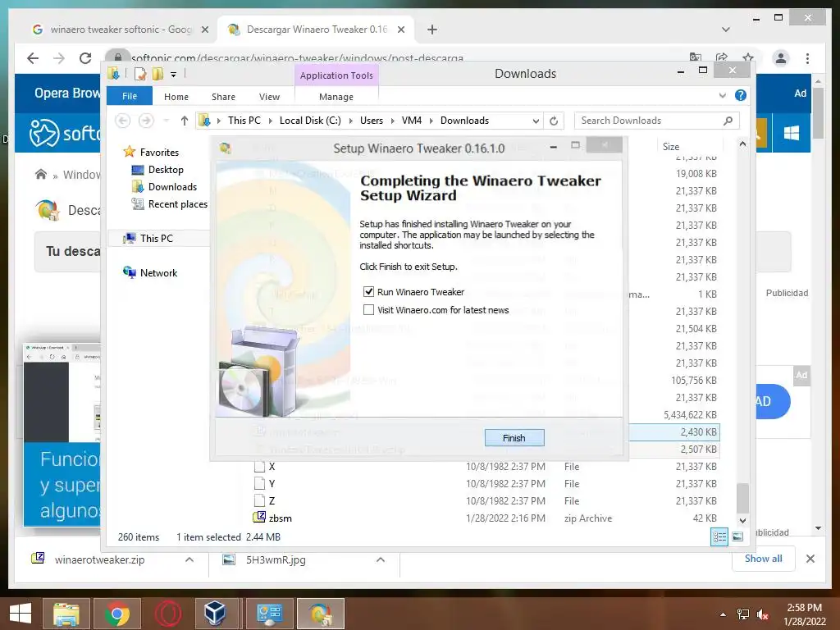Click Explorer back arrow button
This screenshot has width=840, height=630.
pos(123,121)
